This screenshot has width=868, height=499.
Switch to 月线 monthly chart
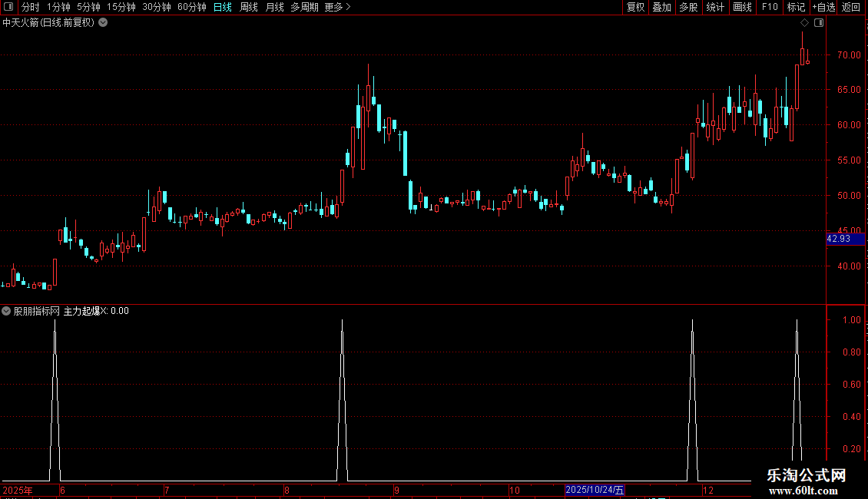(274, 7)
